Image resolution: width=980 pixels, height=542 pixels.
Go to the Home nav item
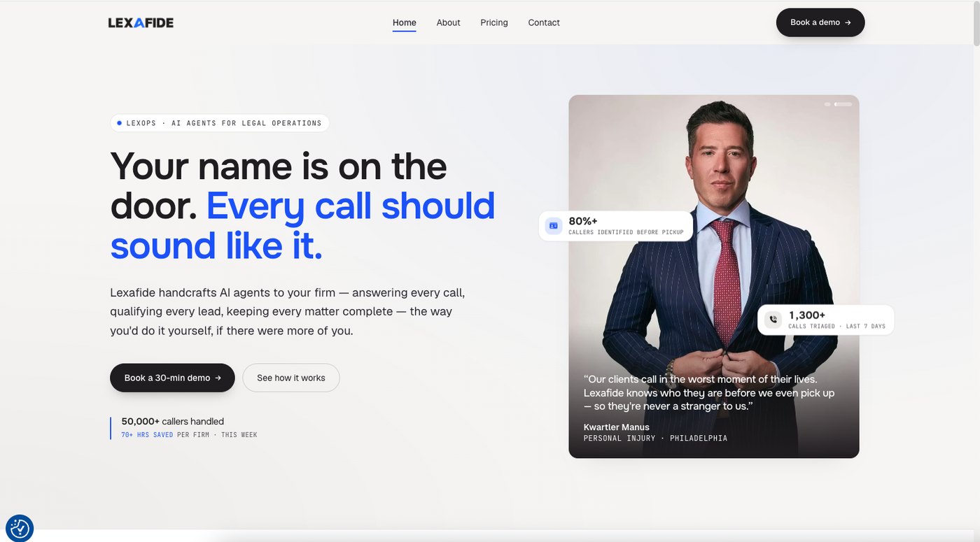(x=405, y=22)
